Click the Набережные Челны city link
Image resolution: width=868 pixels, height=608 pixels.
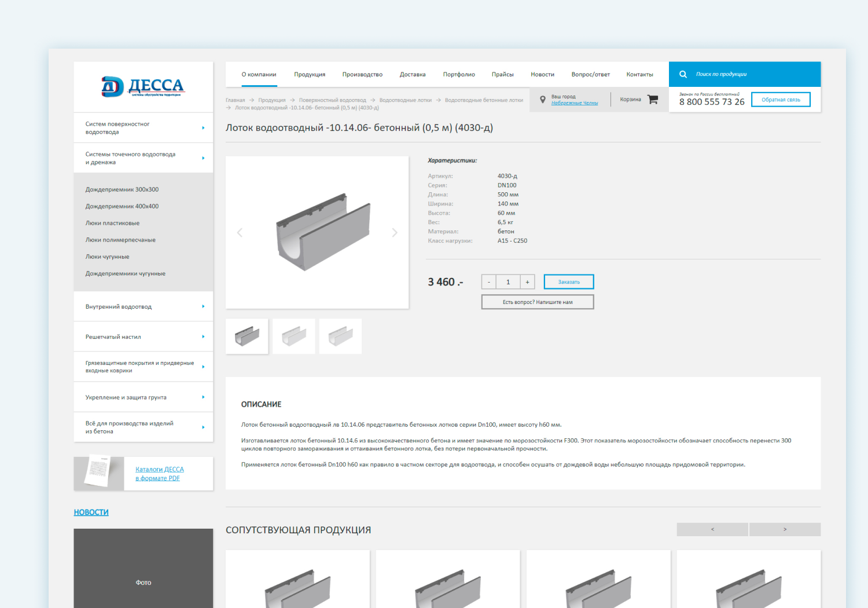[x=574, y=103]
